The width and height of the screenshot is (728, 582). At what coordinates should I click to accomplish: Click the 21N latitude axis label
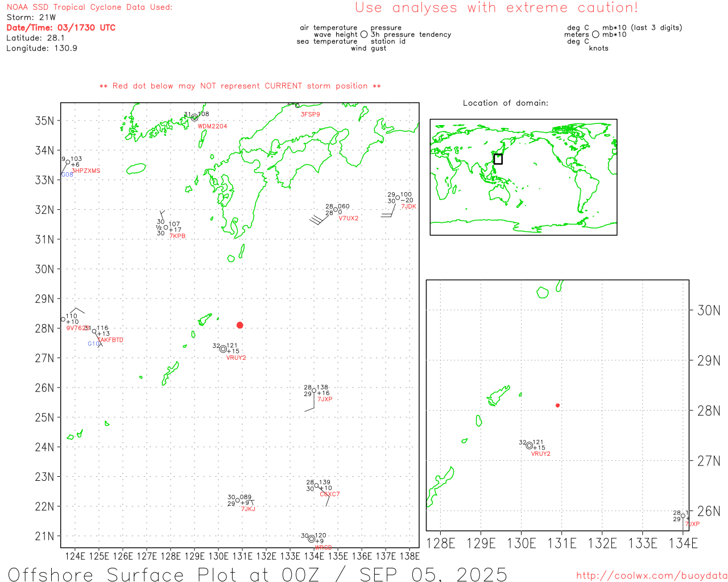point(44,536)
